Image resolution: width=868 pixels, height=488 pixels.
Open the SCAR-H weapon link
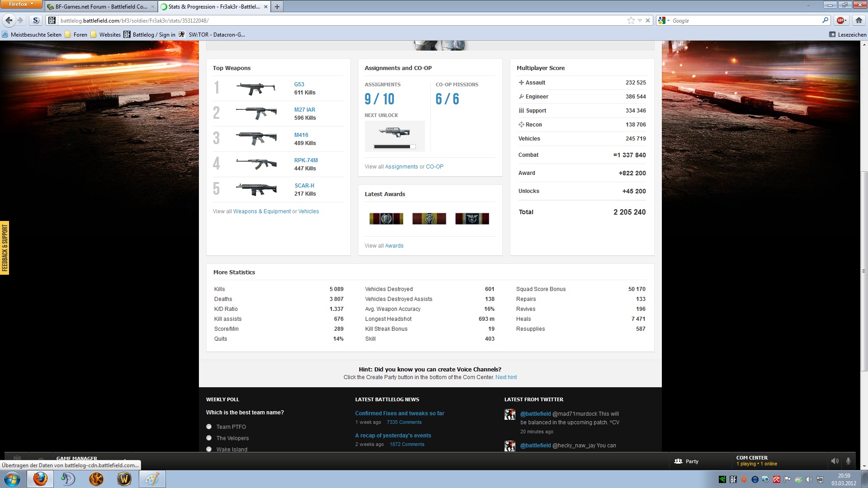tap(304, 186)
